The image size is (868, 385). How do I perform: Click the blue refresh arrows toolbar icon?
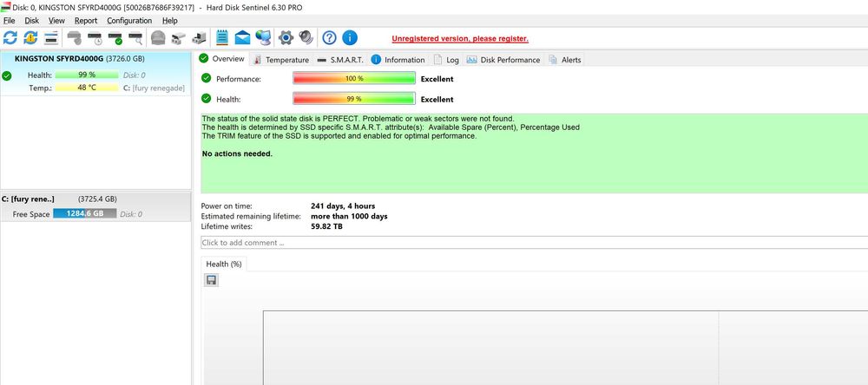pos(10,37)
